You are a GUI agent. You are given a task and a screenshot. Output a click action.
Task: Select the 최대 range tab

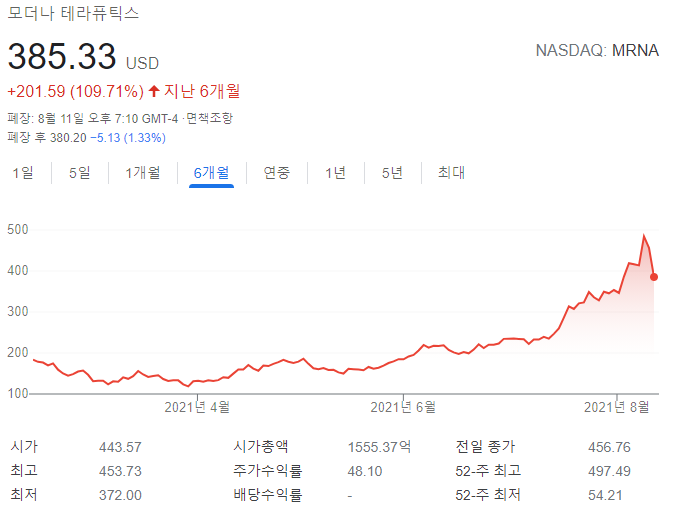pos(451,172)
